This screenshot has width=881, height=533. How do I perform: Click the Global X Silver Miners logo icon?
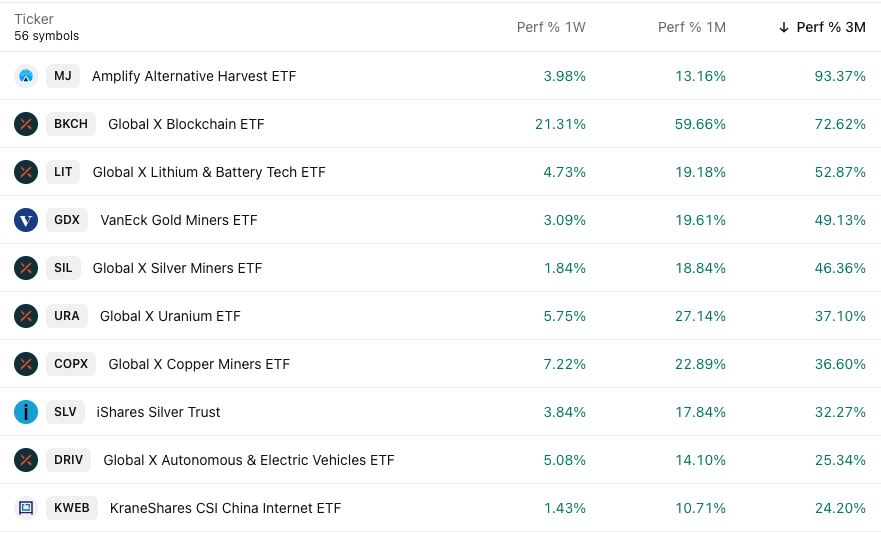(x=26, y=268)
